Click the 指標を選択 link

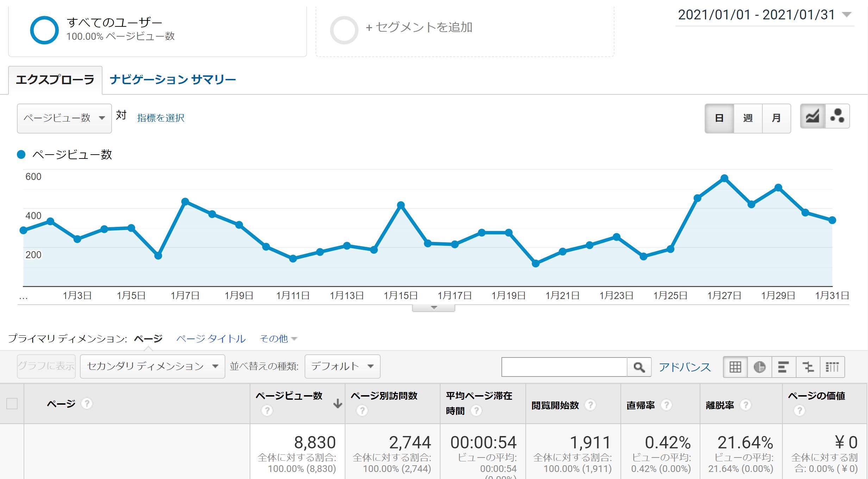[161, 118]
